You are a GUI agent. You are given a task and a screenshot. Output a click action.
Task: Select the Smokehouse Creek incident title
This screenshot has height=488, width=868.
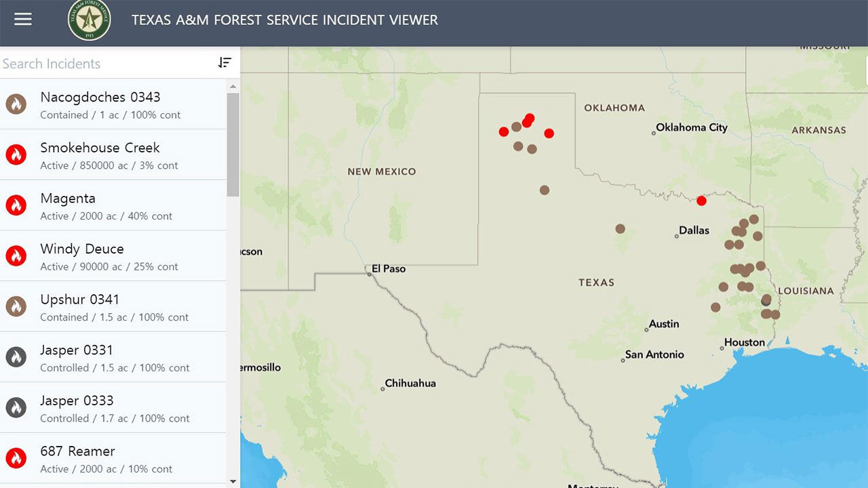tap(100, 148)
